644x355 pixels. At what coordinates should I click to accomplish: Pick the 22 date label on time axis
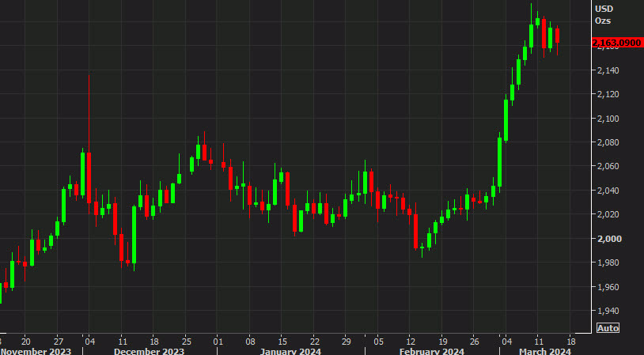[314, 342]
